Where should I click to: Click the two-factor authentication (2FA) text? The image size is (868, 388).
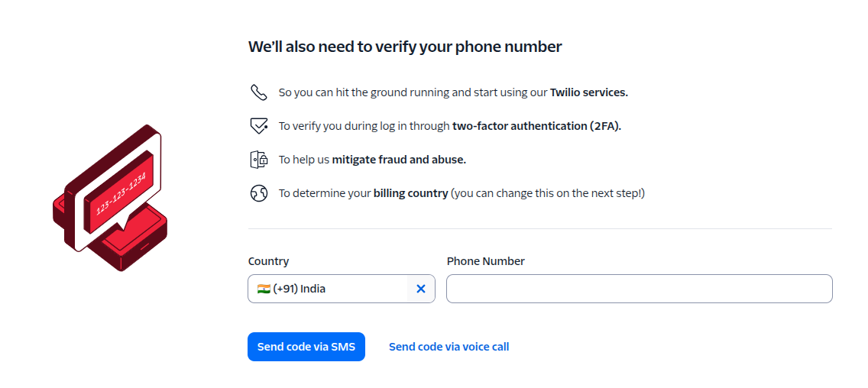(536, 126)
